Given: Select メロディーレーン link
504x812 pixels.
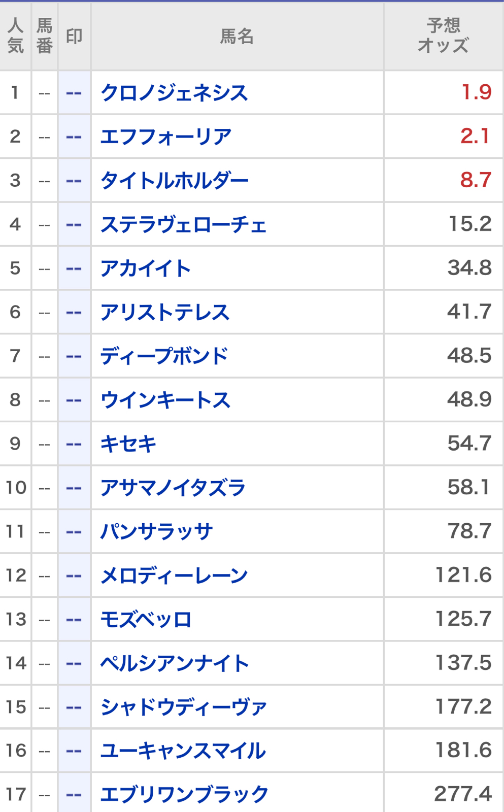Looking at the screenshot, I should pyautogui.click(x=174, y=576).
